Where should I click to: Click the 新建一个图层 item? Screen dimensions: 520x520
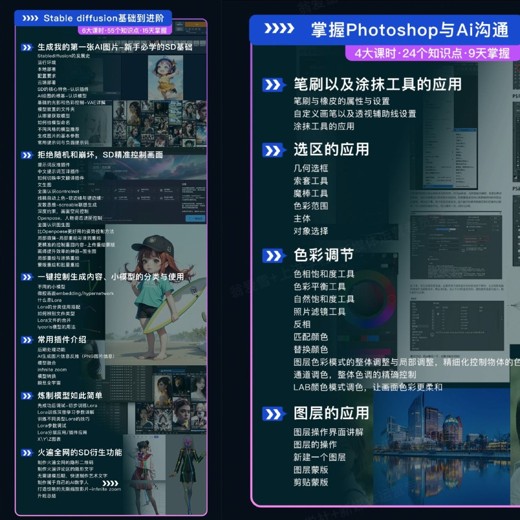point(320,457)
